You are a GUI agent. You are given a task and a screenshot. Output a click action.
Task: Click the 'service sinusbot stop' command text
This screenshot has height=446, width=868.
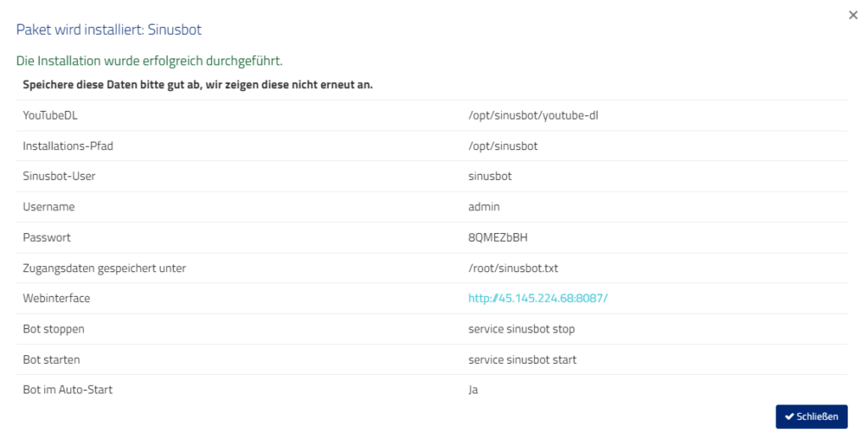pos(521,329)
